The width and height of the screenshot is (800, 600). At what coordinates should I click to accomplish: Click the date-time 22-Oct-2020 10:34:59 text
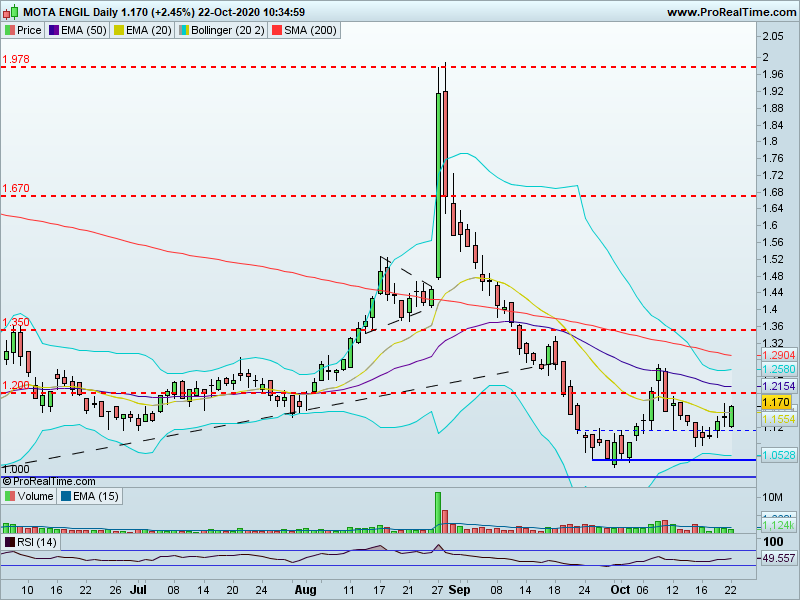coord(252,12)
